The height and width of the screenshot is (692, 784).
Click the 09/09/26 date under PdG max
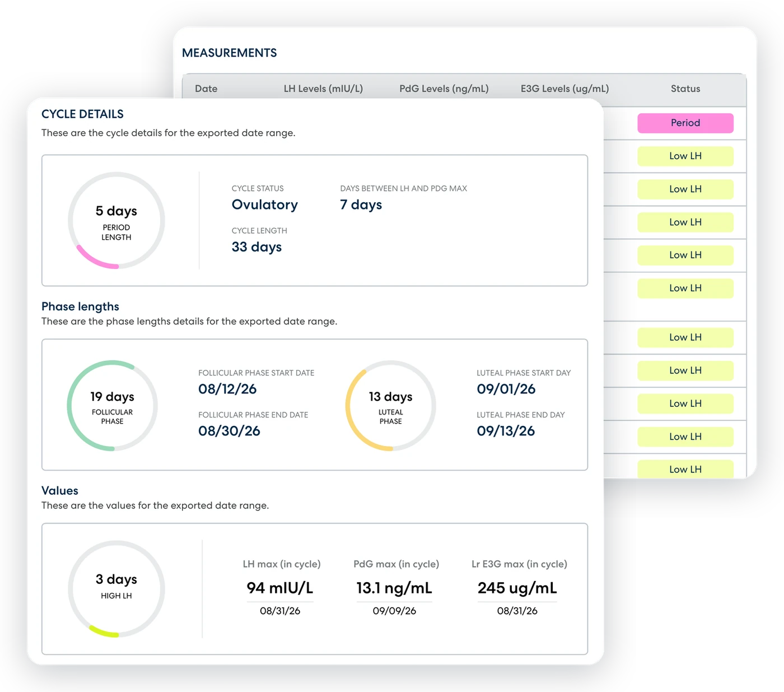(x=394, y=611)
